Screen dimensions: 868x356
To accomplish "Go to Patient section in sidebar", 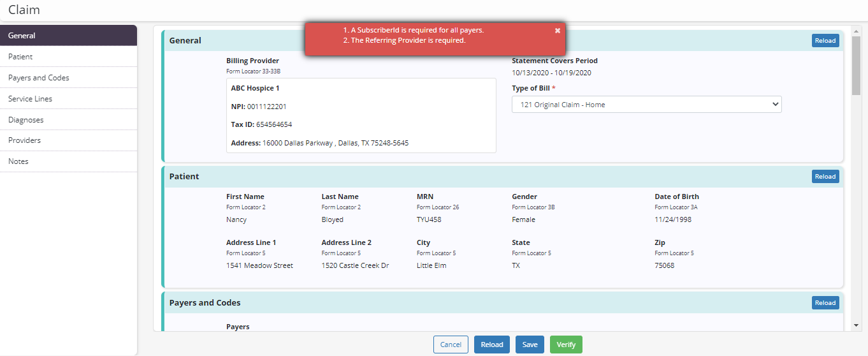I will click(x=68, y=57).
